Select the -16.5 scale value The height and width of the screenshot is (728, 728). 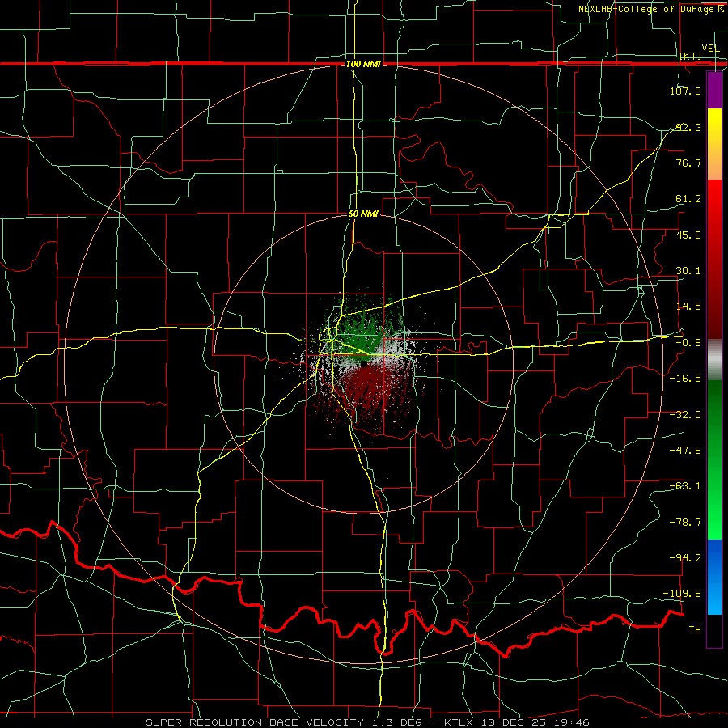(685, 379)
